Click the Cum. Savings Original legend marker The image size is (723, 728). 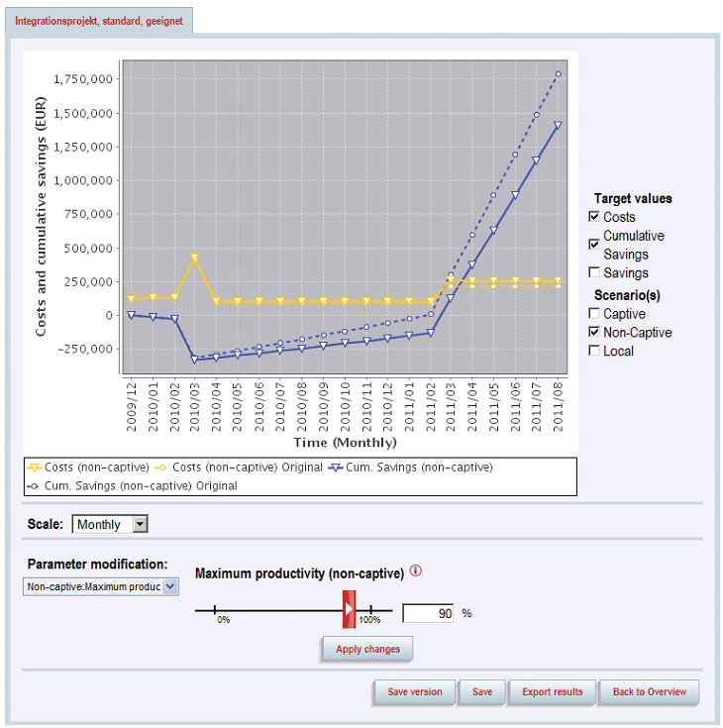(x=36, y=485)
